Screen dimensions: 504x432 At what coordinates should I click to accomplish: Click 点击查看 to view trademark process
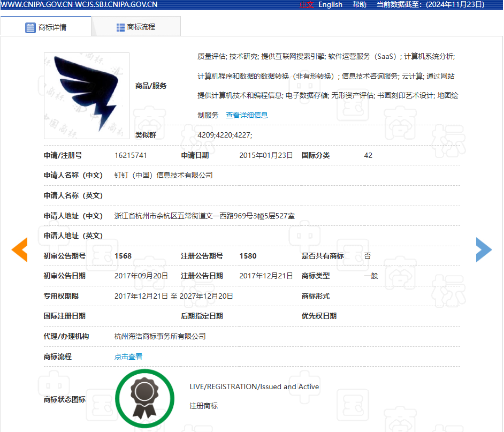tap(128, 357)
